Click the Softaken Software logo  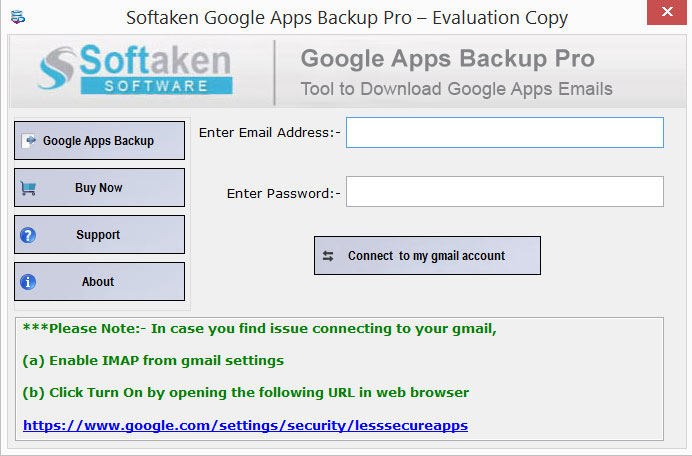[135, 70]
